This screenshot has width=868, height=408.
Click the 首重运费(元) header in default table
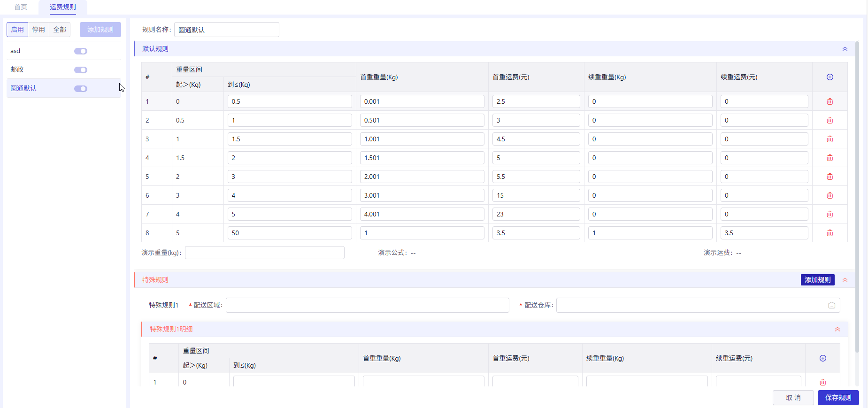coord(511,77)
